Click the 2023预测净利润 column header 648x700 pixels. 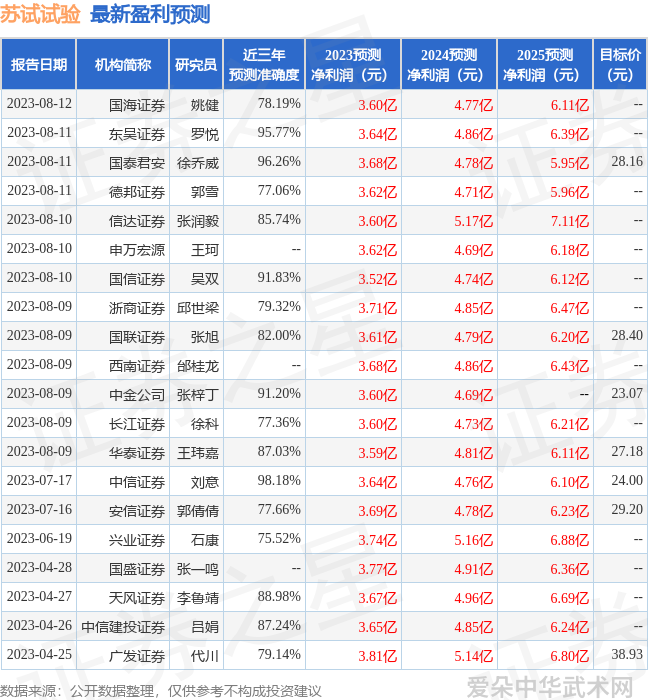click(353, 64)
